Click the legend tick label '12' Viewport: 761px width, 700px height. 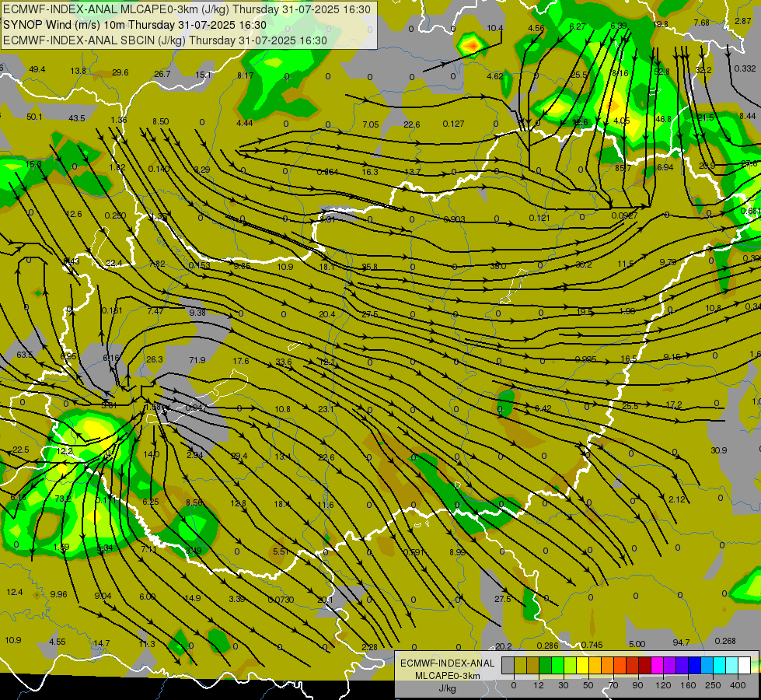tap(539, 685)
